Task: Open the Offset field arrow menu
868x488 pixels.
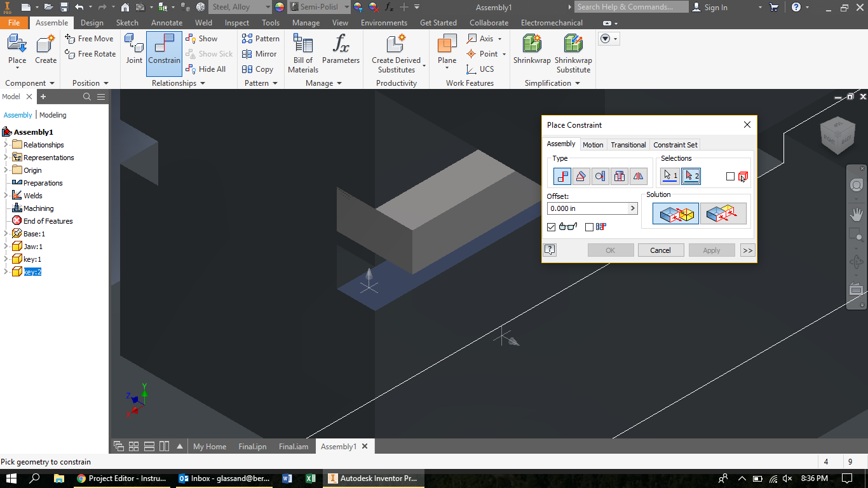Action: (632, 208)
